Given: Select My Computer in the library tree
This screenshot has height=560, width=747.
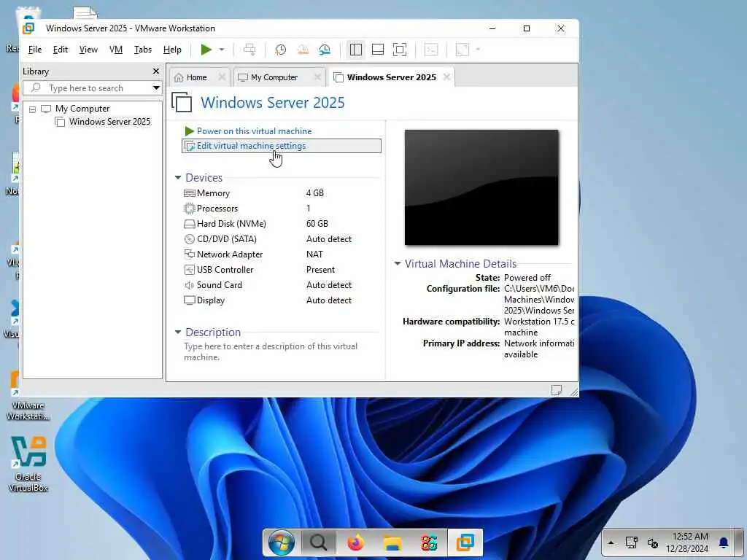Looking at the screenshot, I should 82,109.
